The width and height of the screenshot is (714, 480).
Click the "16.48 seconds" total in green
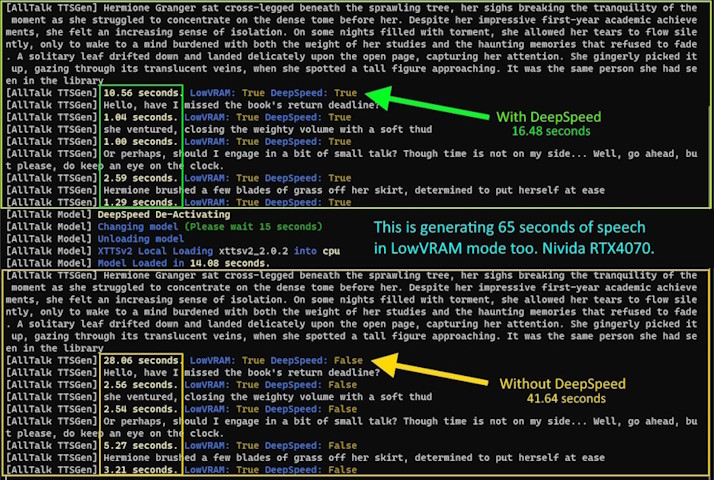click(546, 131)
